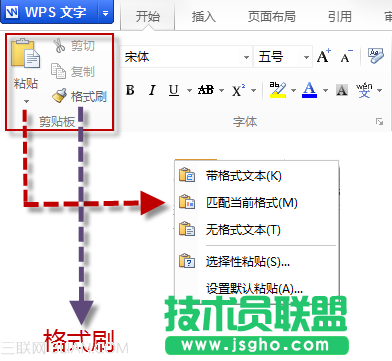Switch to the 引用 ribbon tab
This screenshot has height=361, width=392.
340,16
